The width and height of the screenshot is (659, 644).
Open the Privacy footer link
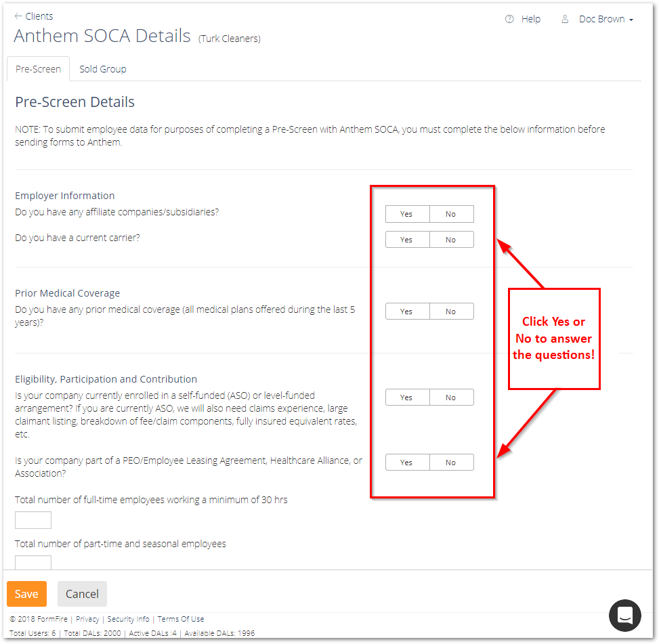click(87, 619)
